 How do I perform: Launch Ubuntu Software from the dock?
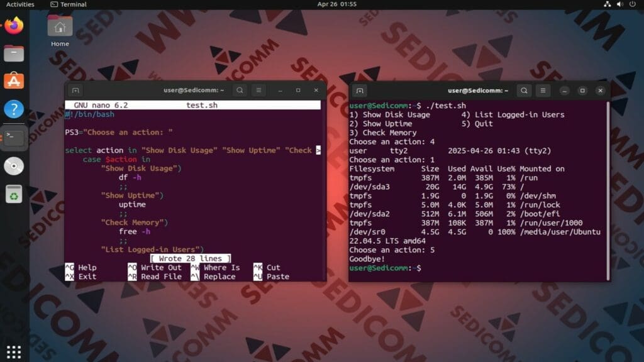tap(14, 81)
